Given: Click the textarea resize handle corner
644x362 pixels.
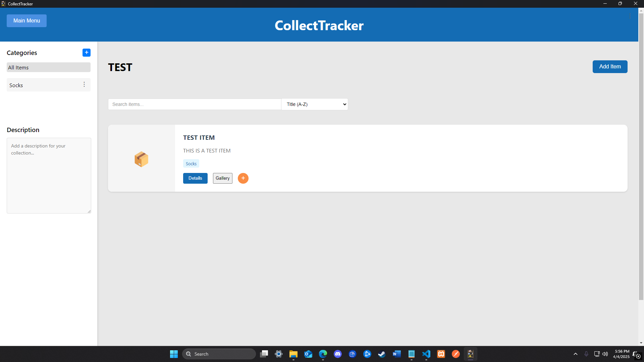Looking at the screenshot, I should (89, 212).
